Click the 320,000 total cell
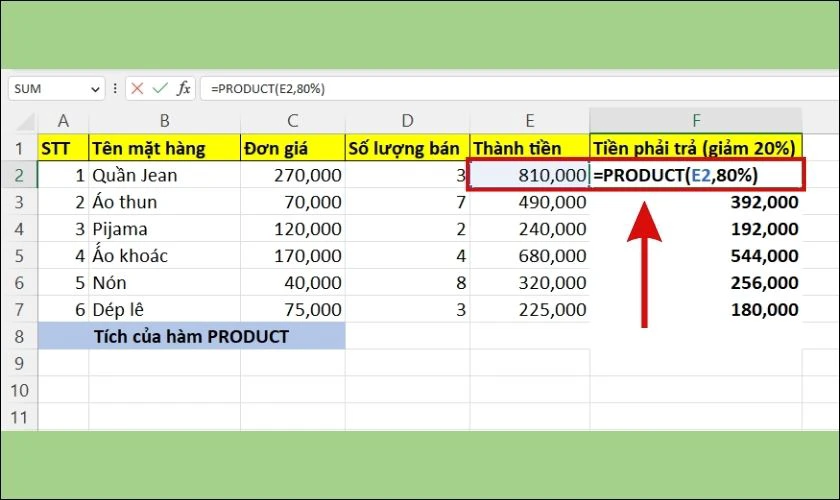 click(529, 282)
